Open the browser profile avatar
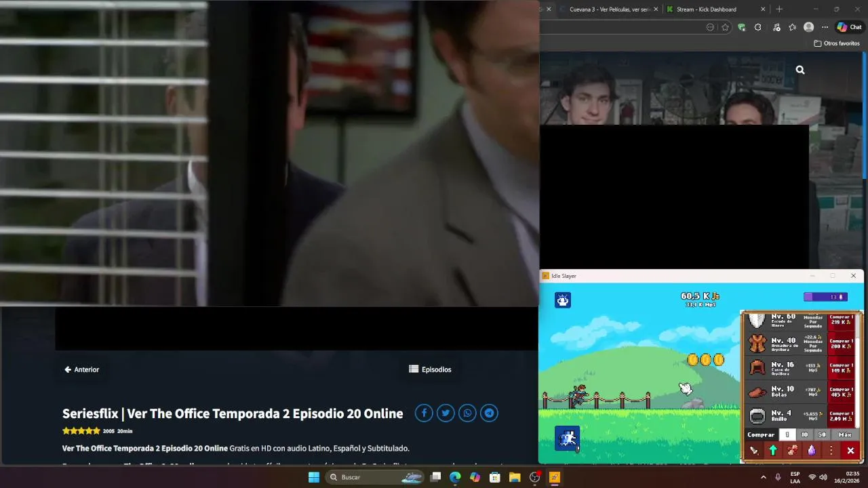Viewport: 868px width, 488px height. coord(808,27)
